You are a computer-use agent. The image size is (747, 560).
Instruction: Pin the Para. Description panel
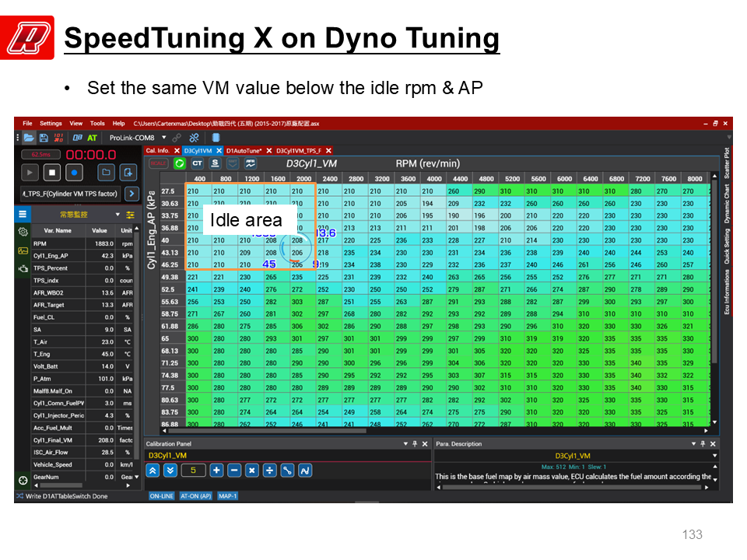tap(703, 444)
